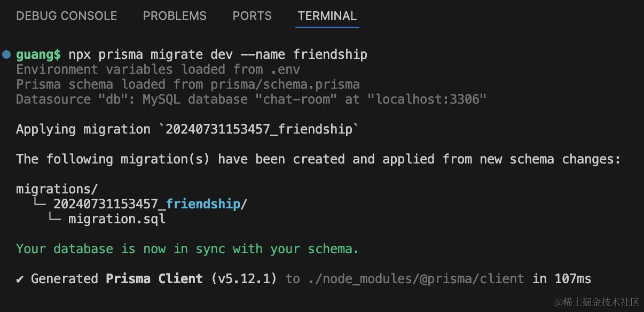The height and width of the screenshot is (312, 644).
Task: Open the prisma/schema.prisma path link
Action: (x=285, y=84)
